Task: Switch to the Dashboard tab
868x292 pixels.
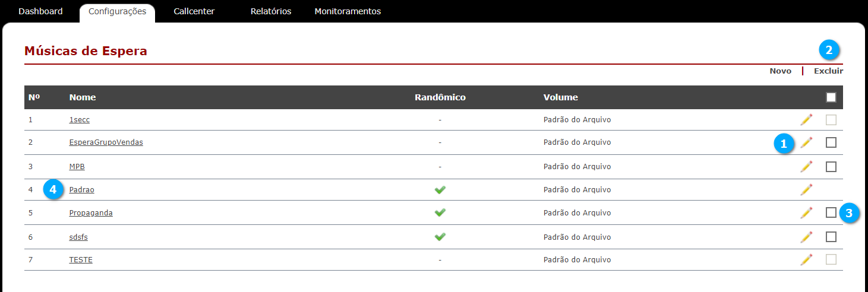Action: tap(40, 11)
